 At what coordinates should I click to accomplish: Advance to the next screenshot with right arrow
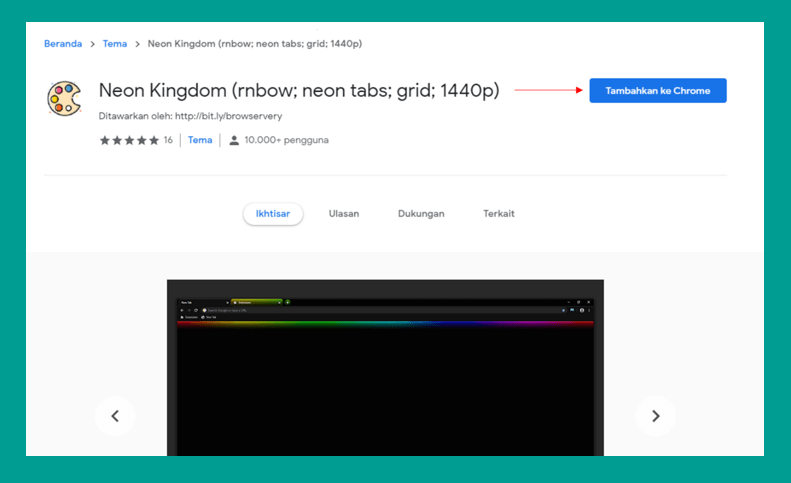[x=656, y=416]
